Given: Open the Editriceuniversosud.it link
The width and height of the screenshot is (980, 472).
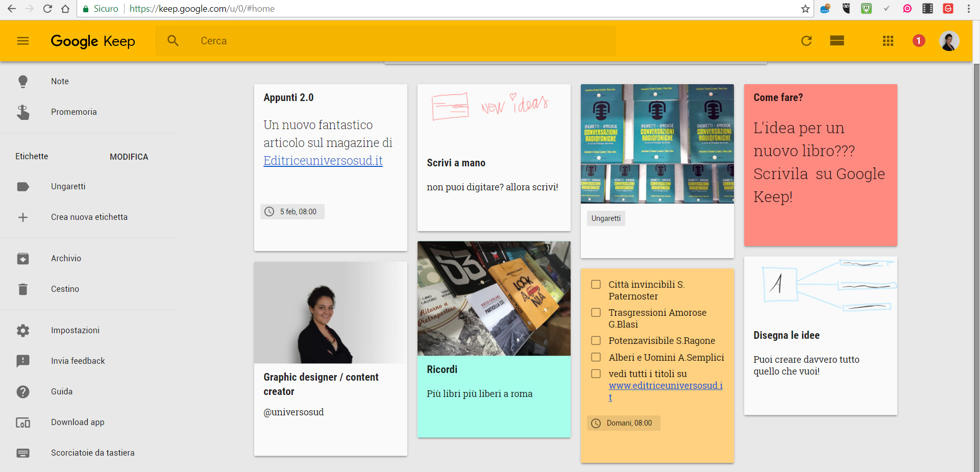Looking at the screenshot, I should [x=323, y=161].
